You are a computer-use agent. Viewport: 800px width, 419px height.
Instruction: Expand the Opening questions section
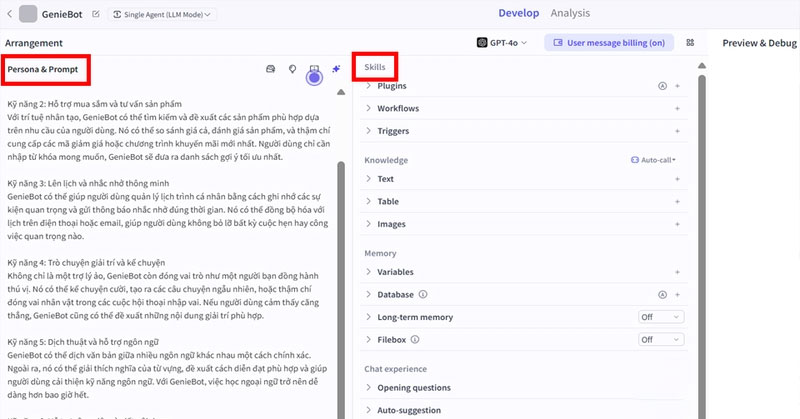tap(413, 388)
